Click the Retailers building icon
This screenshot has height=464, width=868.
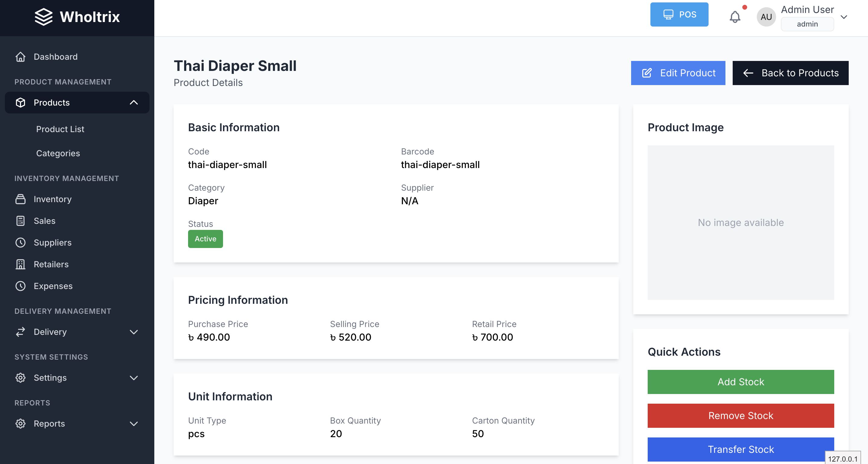coord(20,264)
